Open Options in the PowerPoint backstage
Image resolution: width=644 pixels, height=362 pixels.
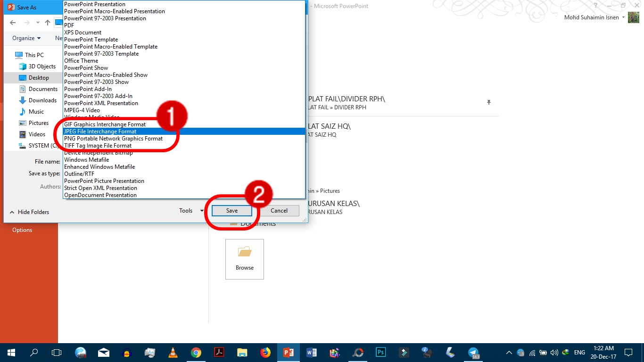[22, 230]
